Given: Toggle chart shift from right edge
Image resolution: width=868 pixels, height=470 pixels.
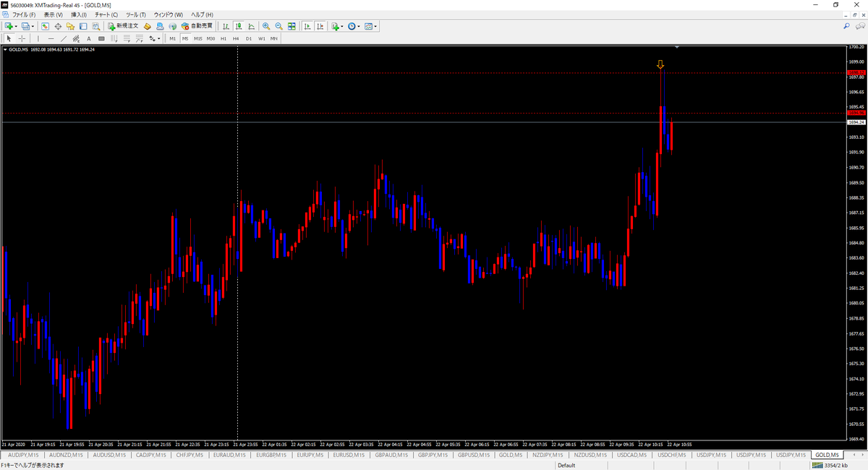Looking at the screenshot, I should point(320,26).
